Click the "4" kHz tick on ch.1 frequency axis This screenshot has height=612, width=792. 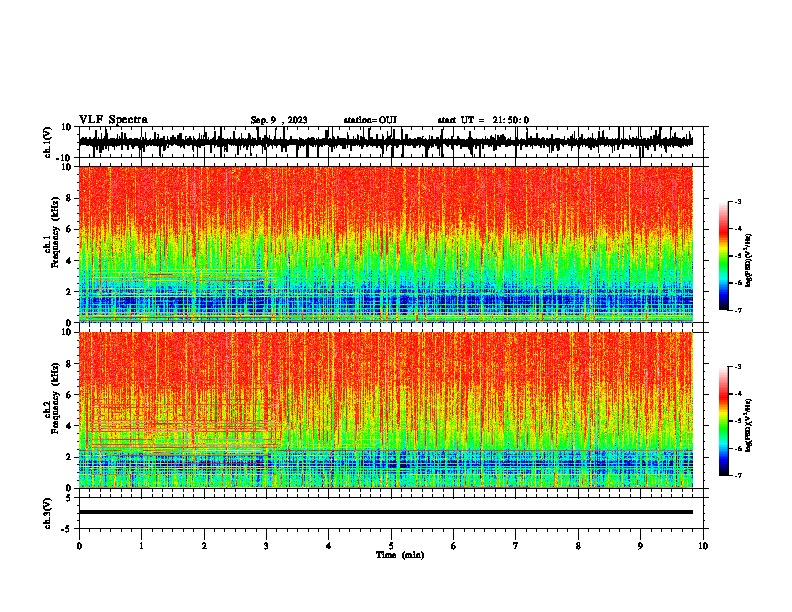[x=69, y=261]
